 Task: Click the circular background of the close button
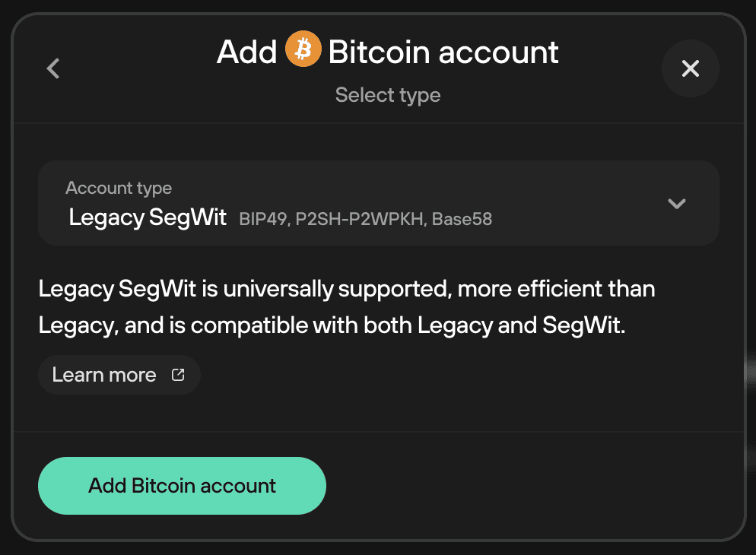pos(691,68)
